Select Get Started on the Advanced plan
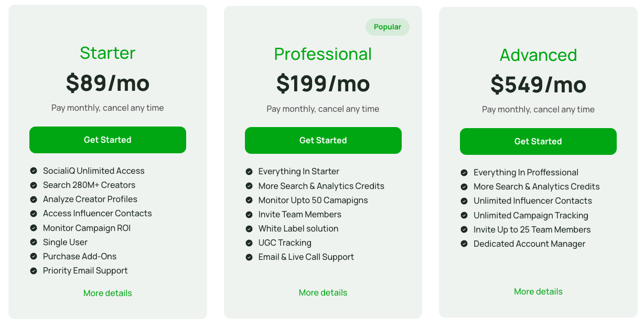This screenshot has width=644, height=326. pos(538,141)
